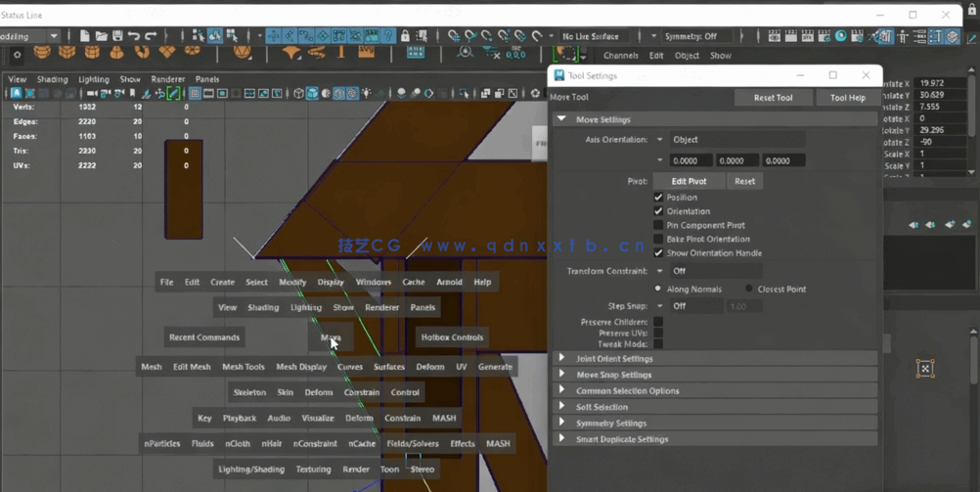Click the New Scene icon
The width and height of the screenshot is (980, 492).
point(86,36)
